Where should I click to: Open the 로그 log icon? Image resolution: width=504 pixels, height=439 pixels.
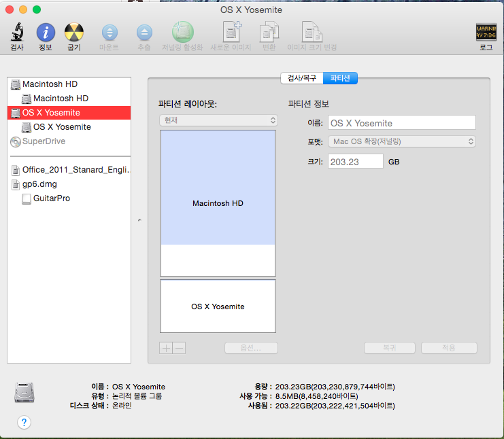[x=486, y=32]
